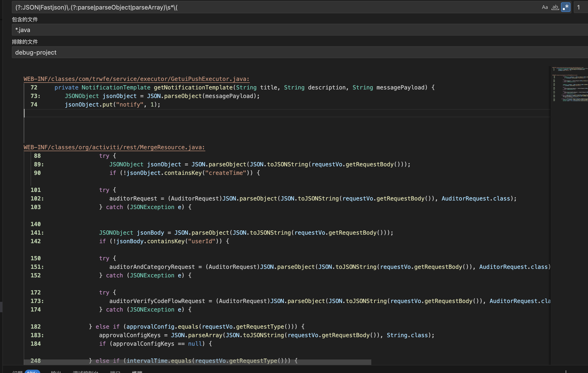The height and width of the screenshot is (373, 588).
Task: Toggle Match Case (Aa) search option
Action: (x=545, y=7)
